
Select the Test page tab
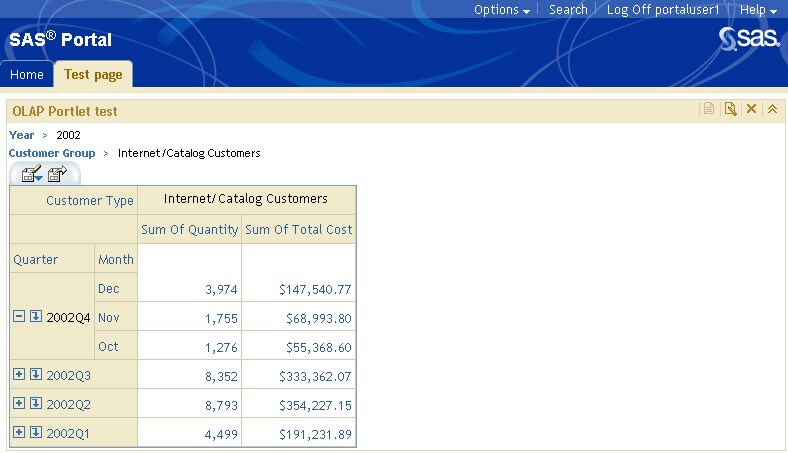coord(93,74)
